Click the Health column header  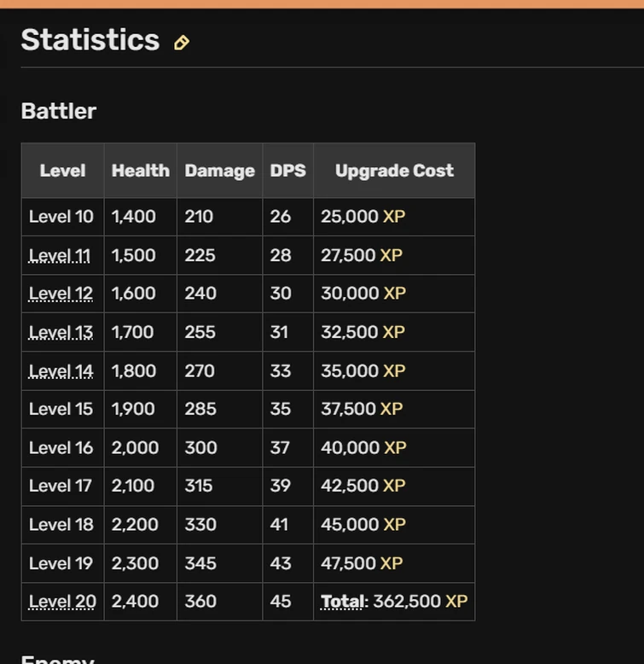140,171
